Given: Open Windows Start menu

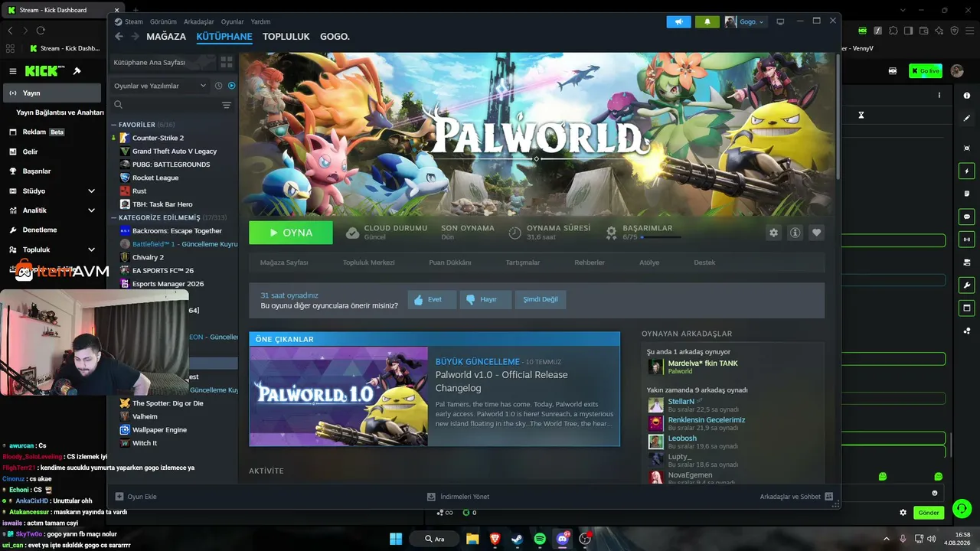Looking at the screenshot, I should (x=396, y=539).
